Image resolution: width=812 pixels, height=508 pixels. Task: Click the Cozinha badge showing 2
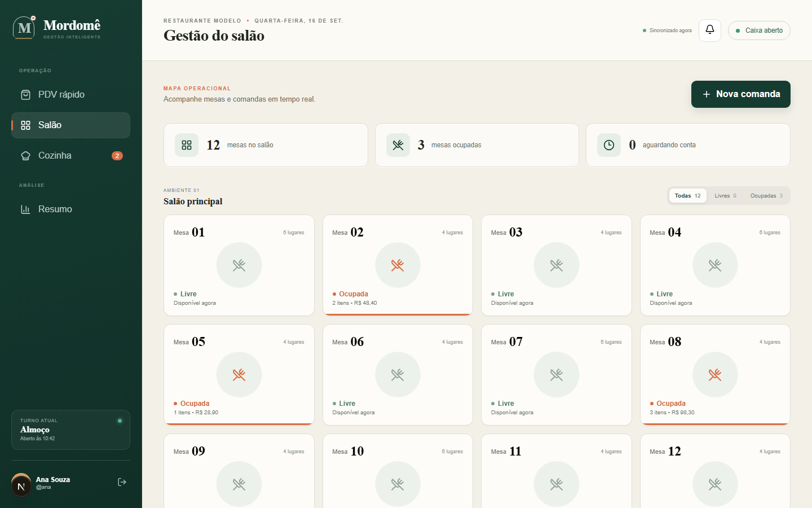coord(117,156)
